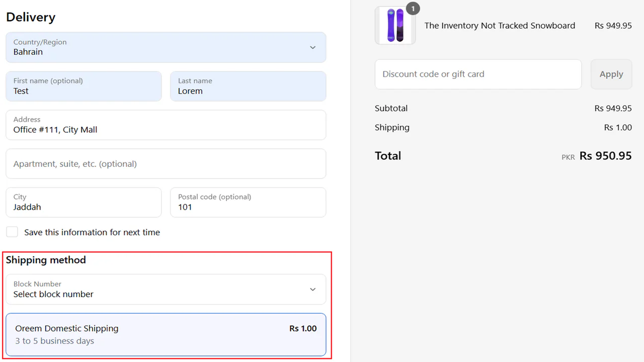Click the City field showing Jaddah
This screenshot has height=362, width=644.
[84, 202]
